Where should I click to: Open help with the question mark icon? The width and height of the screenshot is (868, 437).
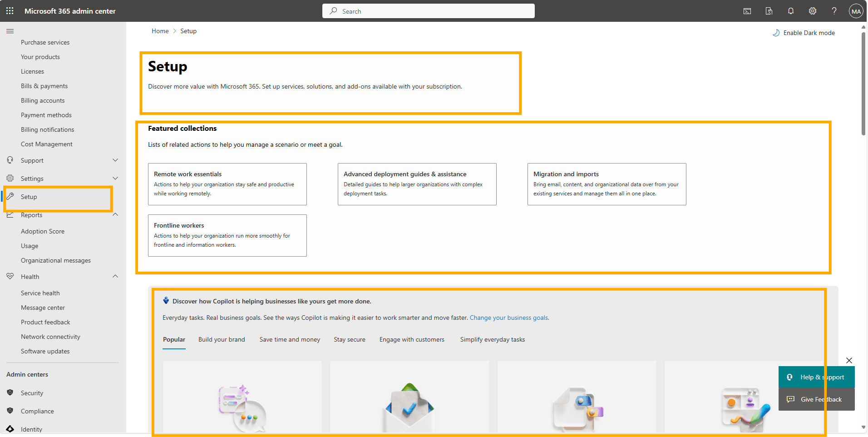point(834,11)
